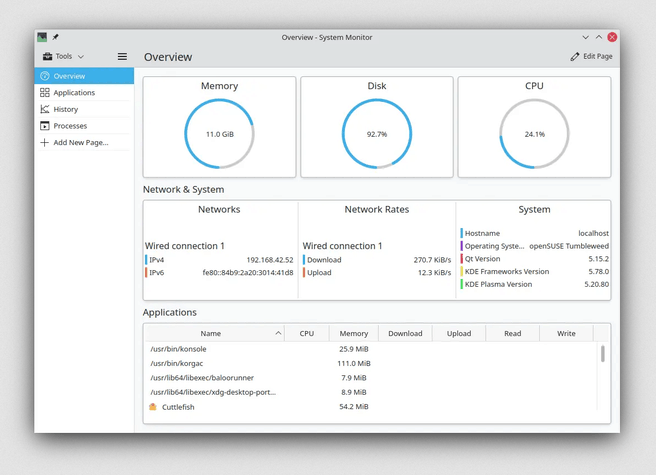The image size is (656, 475).
Task: Sort applications by Write column
Action: [566, 334]
